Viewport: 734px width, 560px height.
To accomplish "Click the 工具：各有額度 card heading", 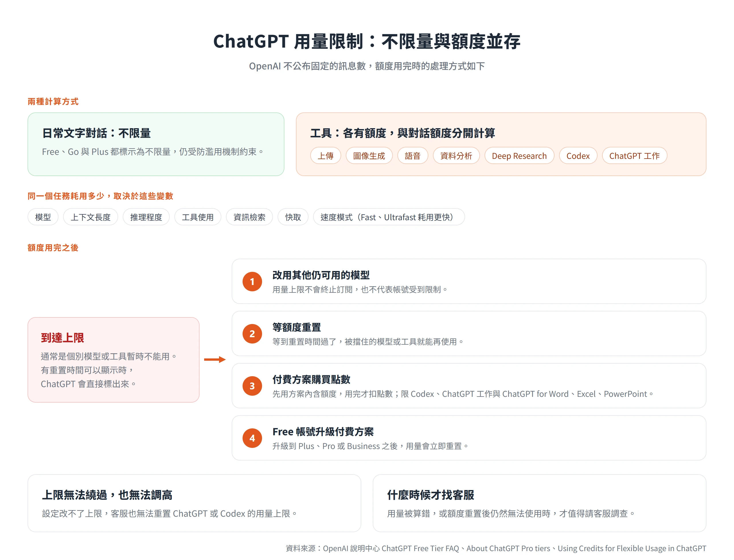I will point(402,133).
